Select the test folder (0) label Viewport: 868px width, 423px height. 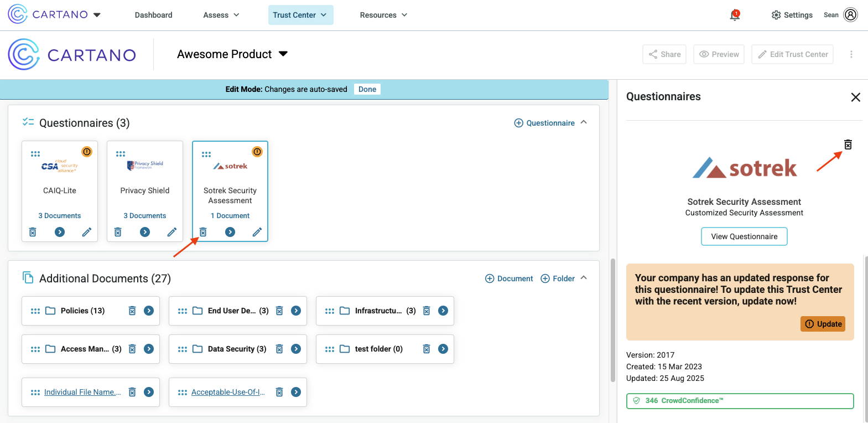[x=378, y=349]
